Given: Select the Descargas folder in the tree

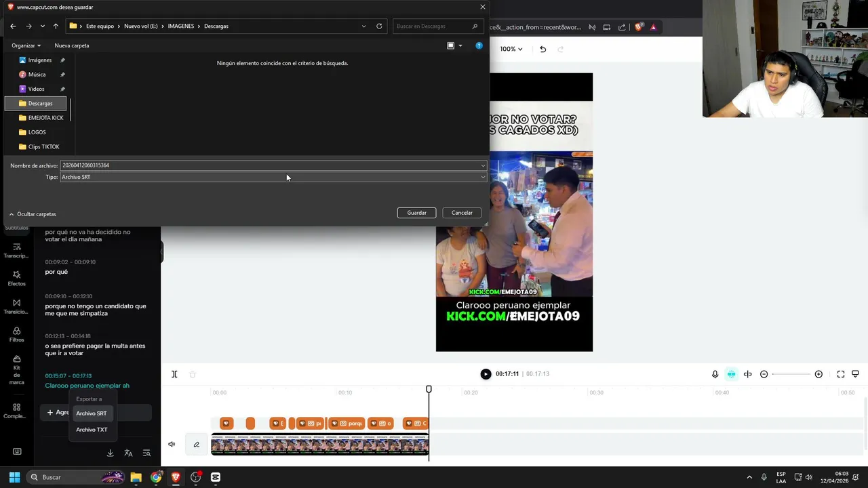Looking at the screenshot, I should pyautogui.click(x=37, y=104).
